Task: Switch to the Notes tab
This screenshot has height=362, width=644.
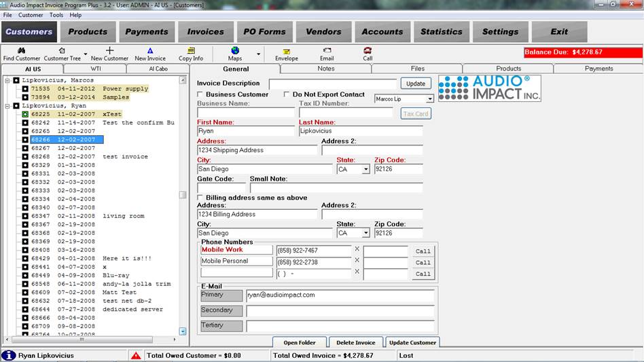Action: click(325, 69)
